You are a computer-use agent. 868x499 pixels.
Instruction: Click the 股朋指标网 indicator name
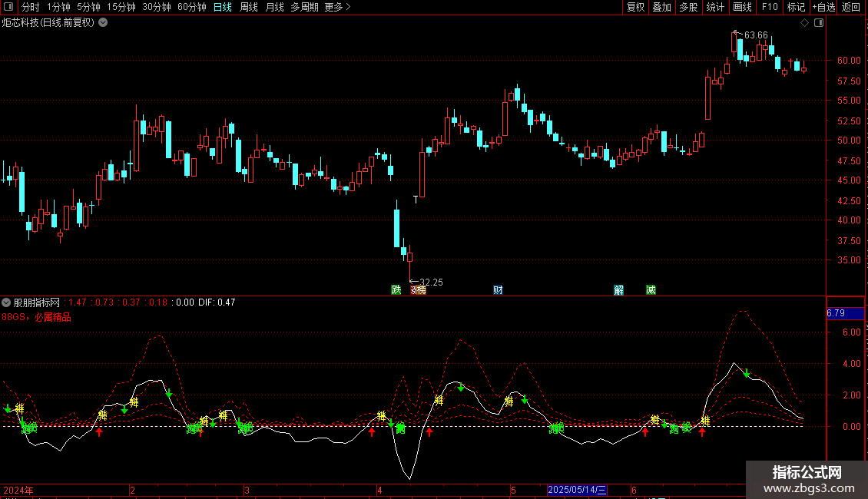(x=37, y=302)
